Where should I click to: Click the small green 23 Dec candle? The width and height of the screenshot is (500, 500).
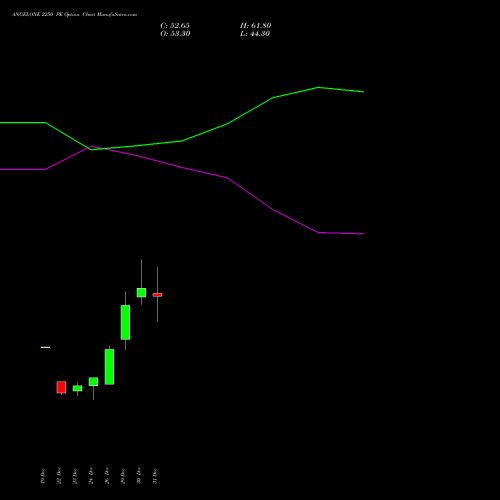pyautogui.click(x=77, y=388)
